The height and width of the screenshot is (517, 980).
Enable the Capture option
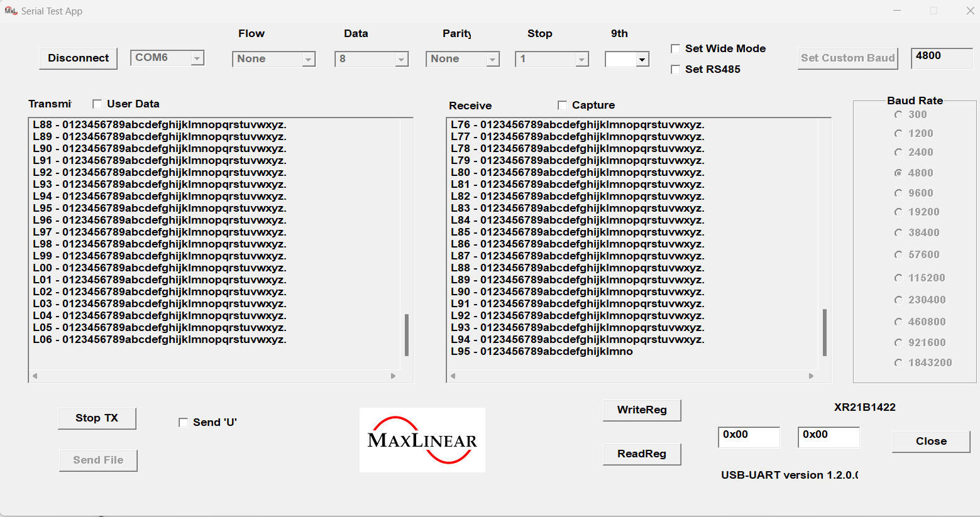point(561,105)
